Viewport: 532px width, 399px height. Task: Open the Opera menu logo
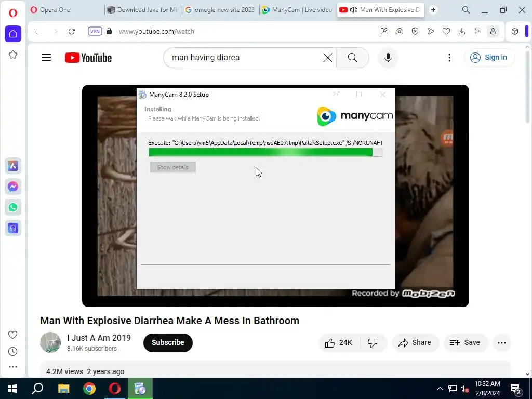click(x=13, y=13)
